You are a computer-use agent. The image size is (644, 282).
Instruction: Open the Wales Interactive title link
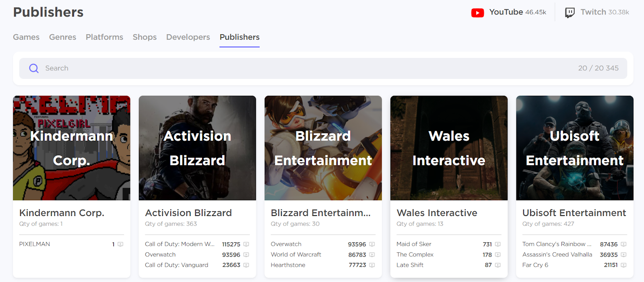(437, 213)
